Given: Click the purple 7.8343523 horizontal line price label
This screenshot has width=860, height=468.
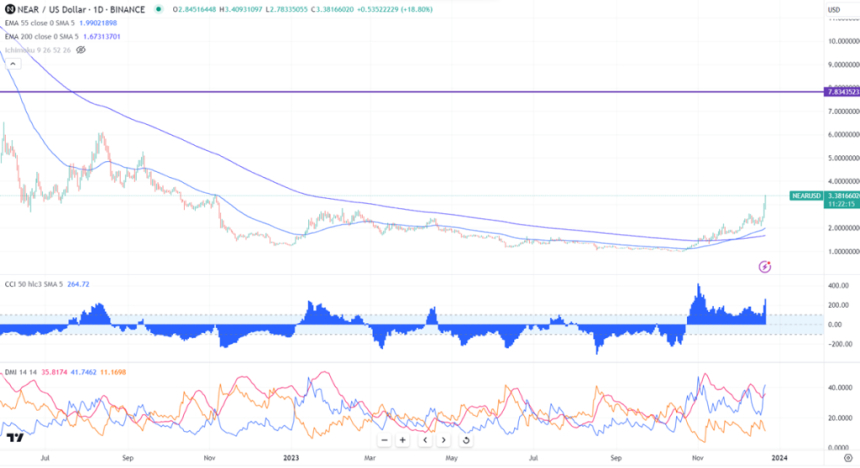Looking at the screenshot, I should (x=840, y=92).
